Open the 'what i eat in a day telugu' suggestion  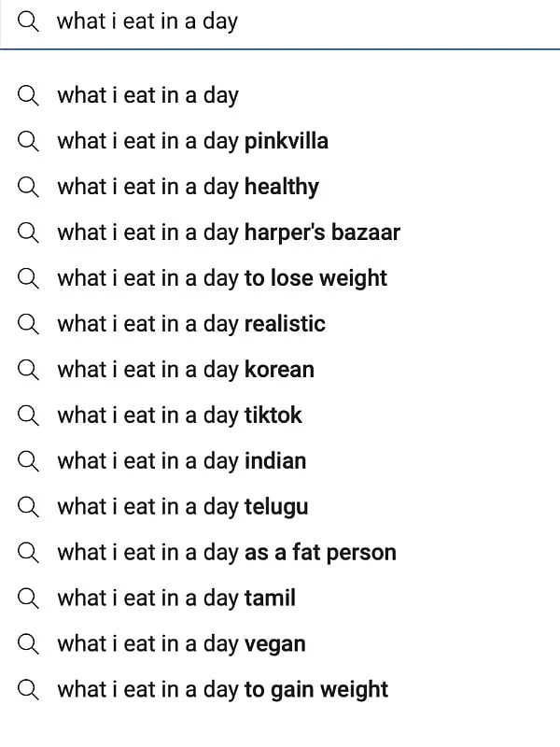tap(180, 507)
